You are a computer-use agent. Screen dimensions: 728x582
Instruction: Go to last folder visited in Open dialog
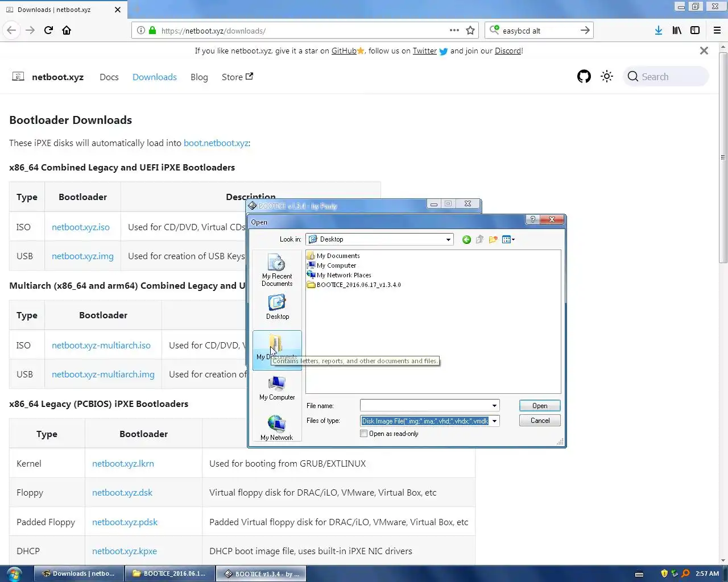click(x=466, y=239)
